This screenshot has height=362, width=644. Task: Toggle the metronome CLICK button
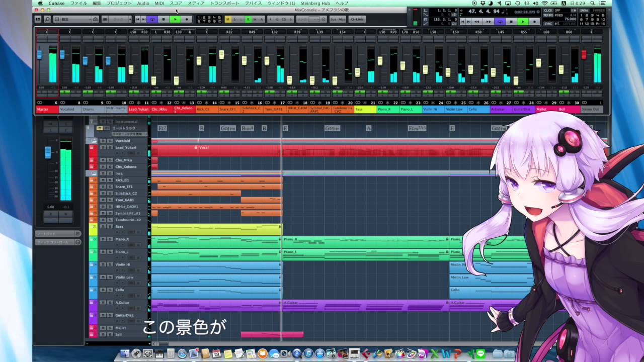(548, 10)
